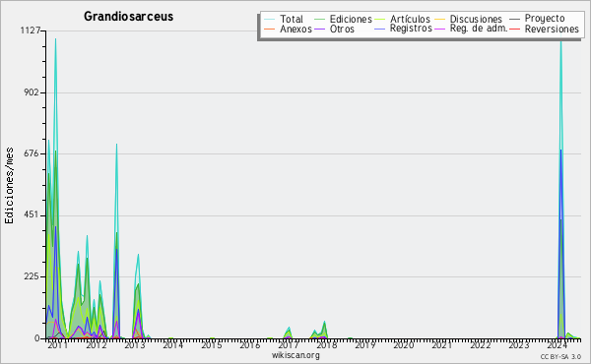Click the 2022 x-axis label
Viewport: 591px width, 364px height.
tap(481, 345)
